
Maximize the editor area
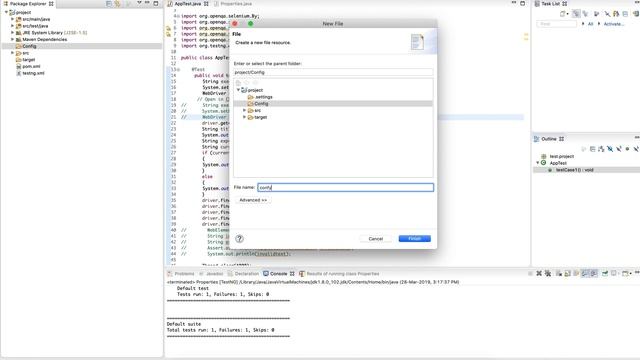pos(522,3)
